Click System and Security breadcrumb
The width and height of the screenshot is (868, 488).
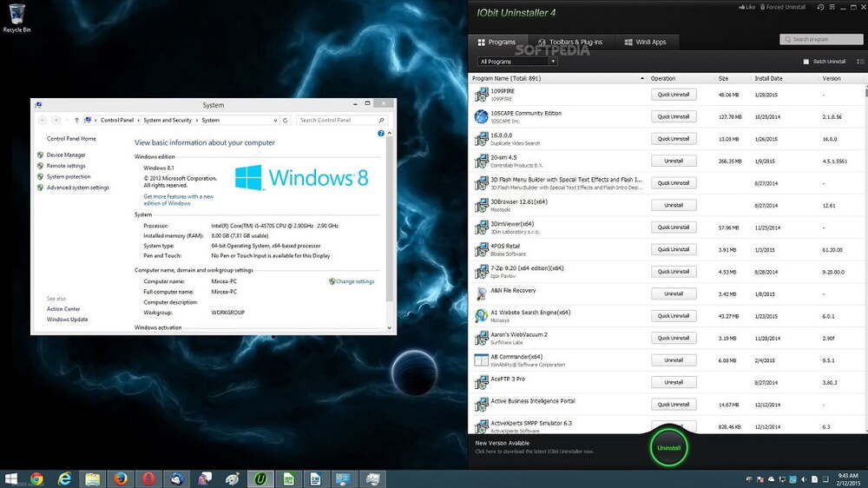click(x=168, y=120)
